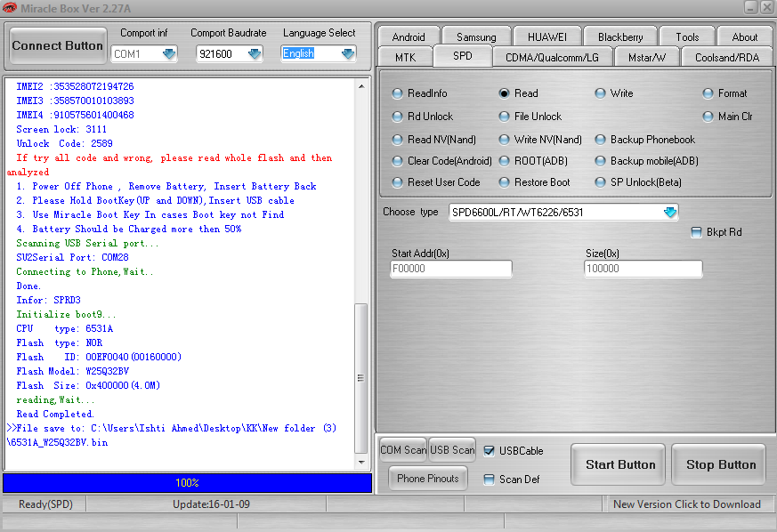Select the ReadInfo radio option
This screenshot has width=777, height=532.
[420, 93]
